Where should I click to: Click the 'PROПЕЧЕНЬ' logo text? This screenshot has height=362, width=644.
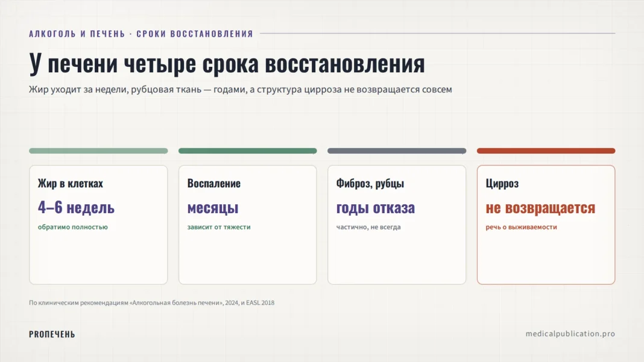52,334
